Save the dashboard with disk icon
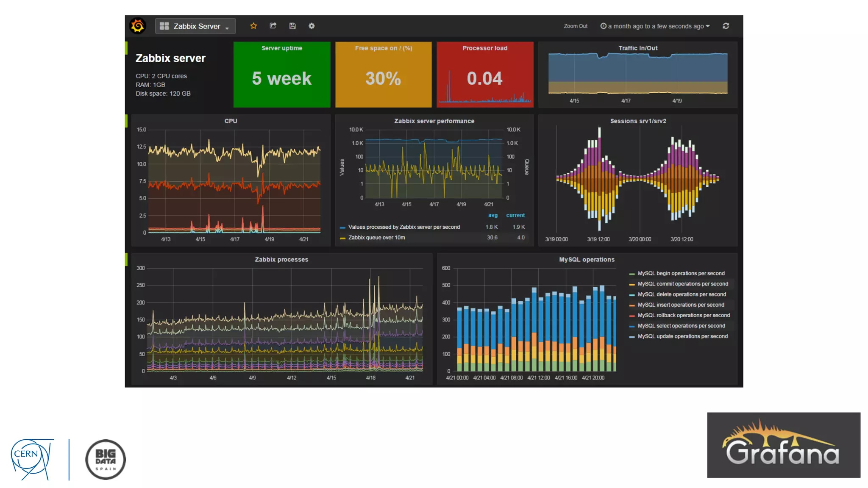 coord(292,26)
